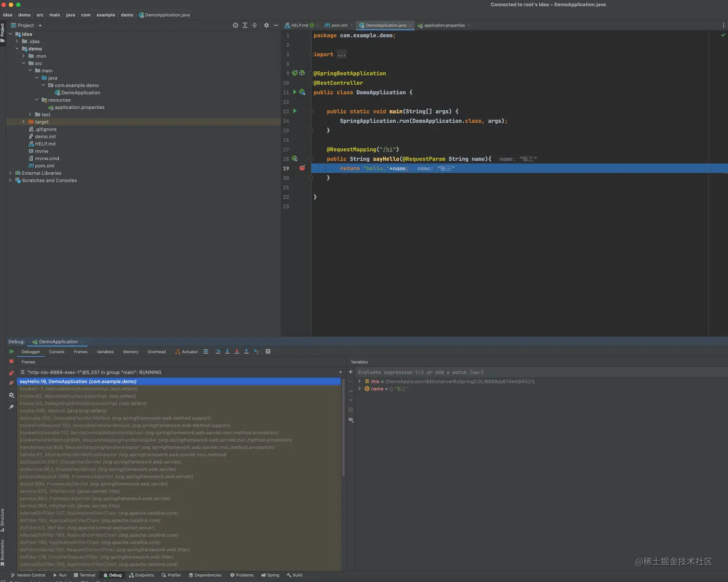Click Collapse All in Project panel

click(255, 26)
